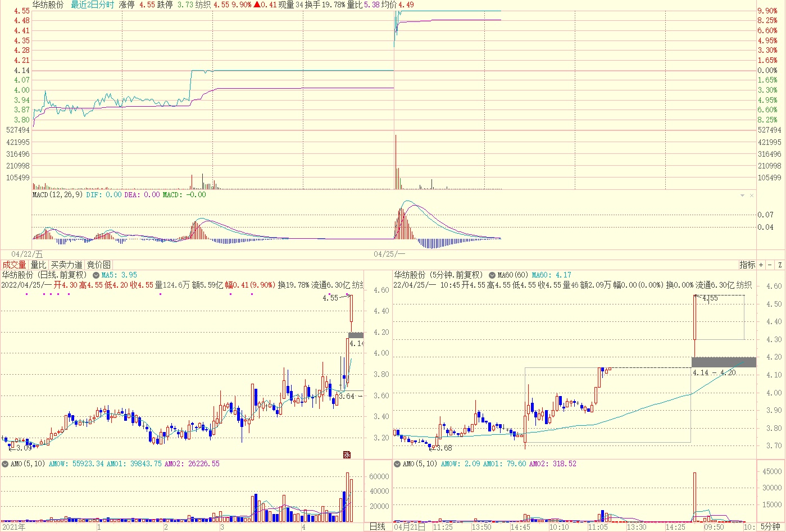This screenshot has height=532, width=786.
Task: Click the 3.09 low annotation on daily chart
Action: tap(24, 448)
